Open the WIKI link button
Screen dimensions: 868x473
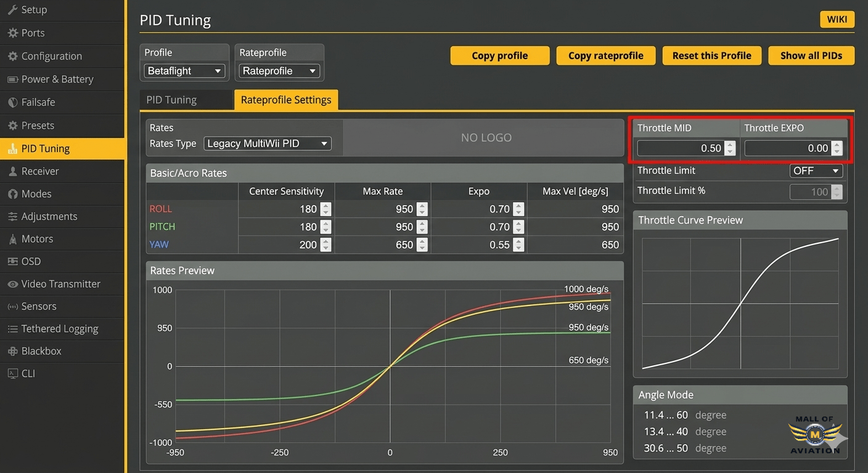[837, 19]
